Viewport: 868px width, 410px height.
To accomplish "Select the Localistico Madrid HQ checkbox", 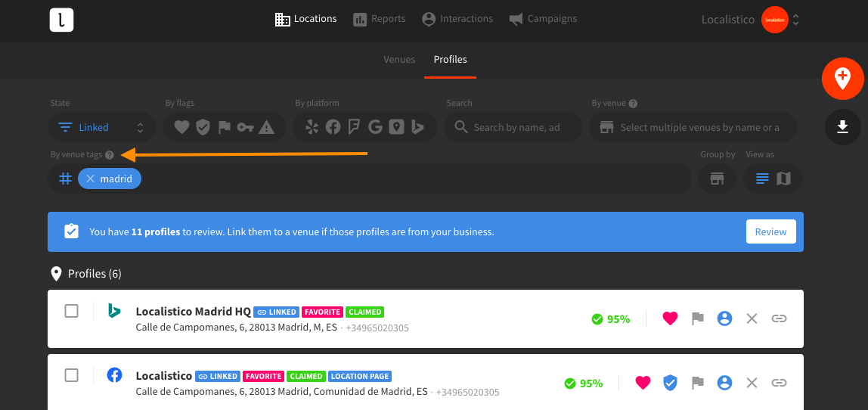I will tap(71, 312).
